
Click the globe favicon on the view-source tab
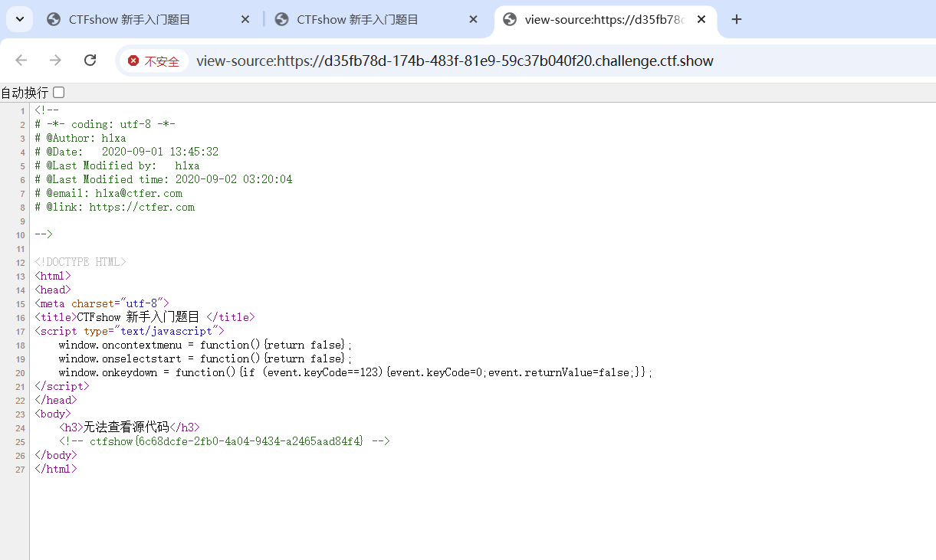tap(510, 20)
